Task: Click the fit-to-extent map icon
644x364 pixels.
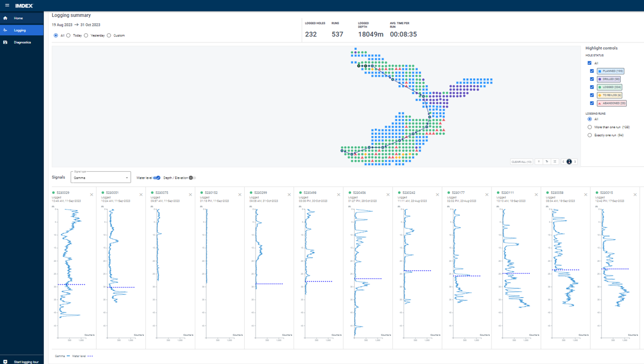Action: (555, 162)
